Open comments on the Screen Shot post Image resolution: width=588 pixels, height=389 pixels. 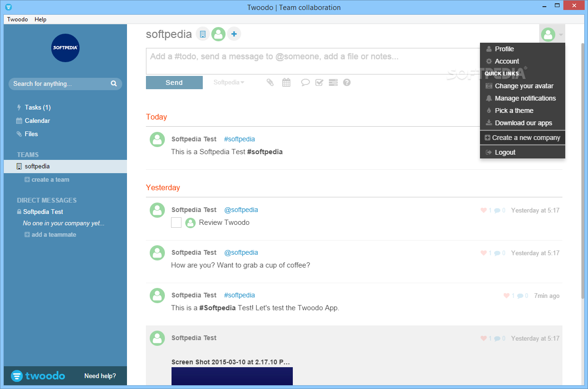coord(498,338)
